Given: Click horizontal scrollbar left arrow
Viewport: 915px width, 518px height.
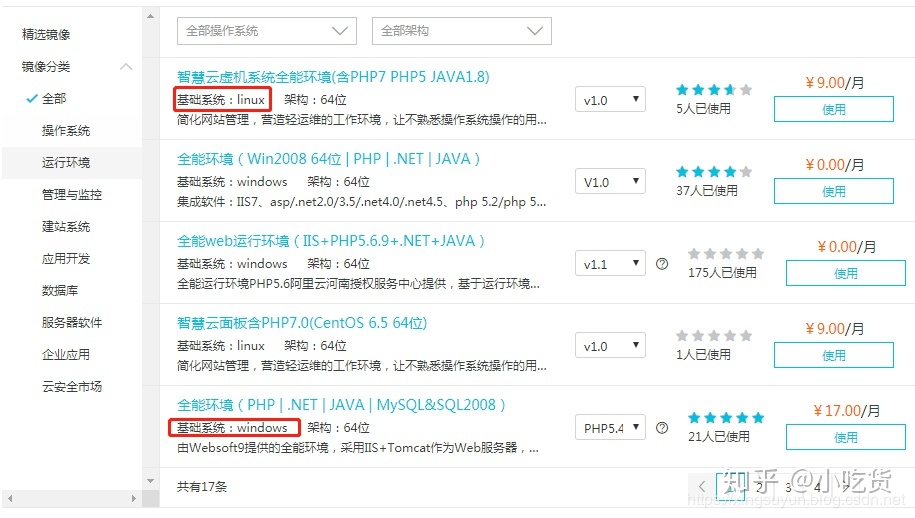Looking at the screenshot, I should click(x=9, y=499).
